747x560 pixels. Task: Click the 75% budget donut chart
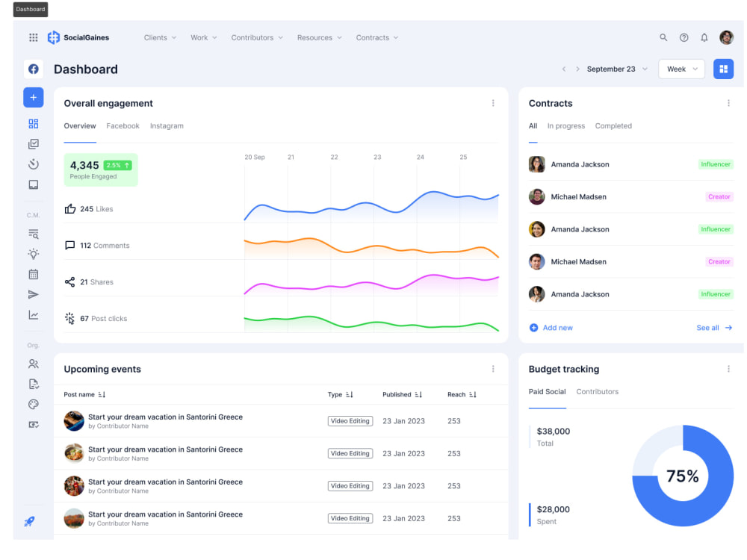tap(683, 476)
